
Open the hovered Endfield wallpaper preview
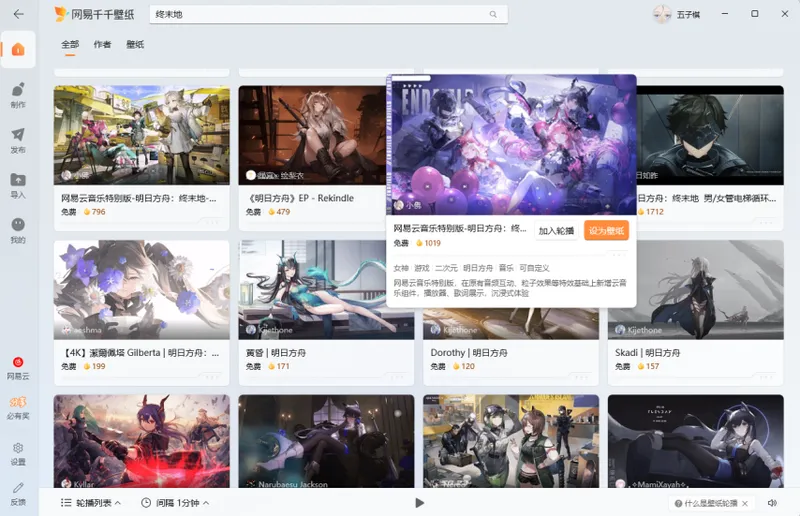point(511,144)
